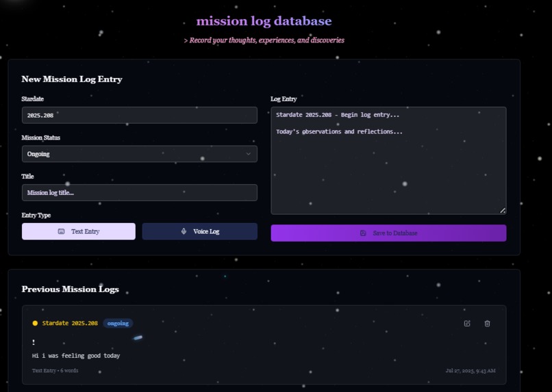
Task: Click the edit icon on Stardate 2025.208 log
Action: point(467,324)
